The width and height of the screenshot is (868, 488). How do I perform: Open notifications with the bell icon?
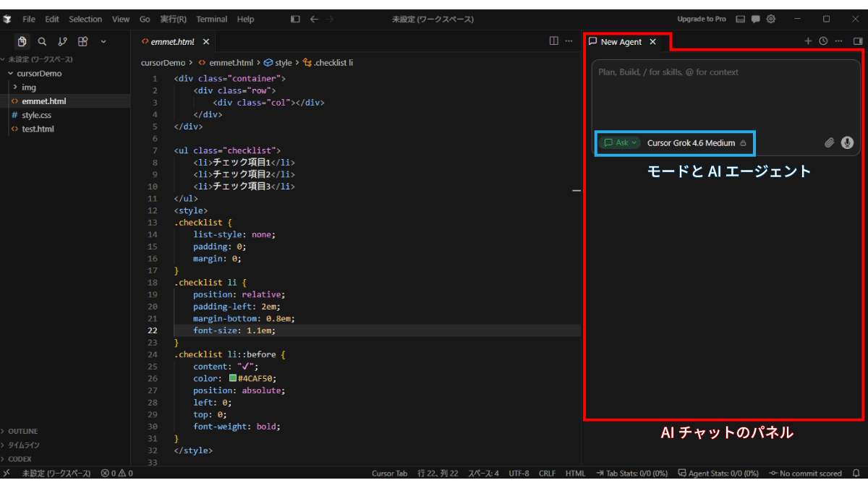(x=856, y=474)
